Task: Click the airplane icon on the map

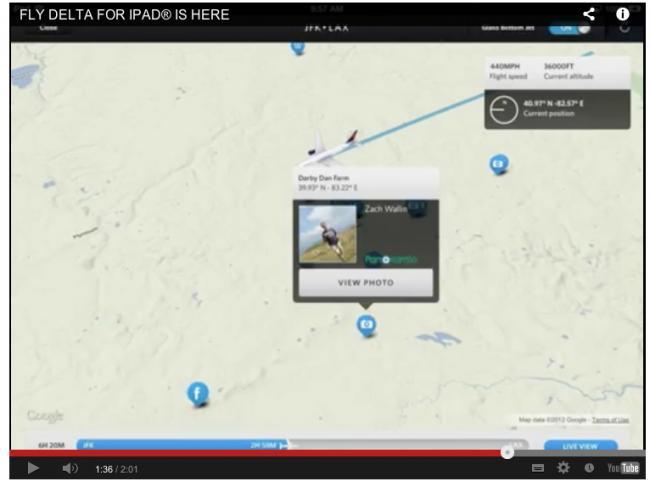Action: click(328, 148)
